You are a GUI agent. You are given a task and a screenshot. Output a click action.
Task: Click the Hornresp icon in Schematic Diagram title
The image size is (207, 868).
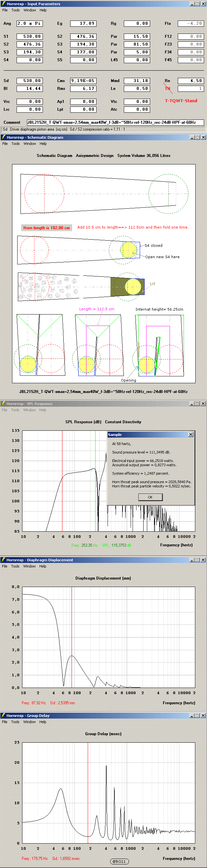tap(3, 137)
